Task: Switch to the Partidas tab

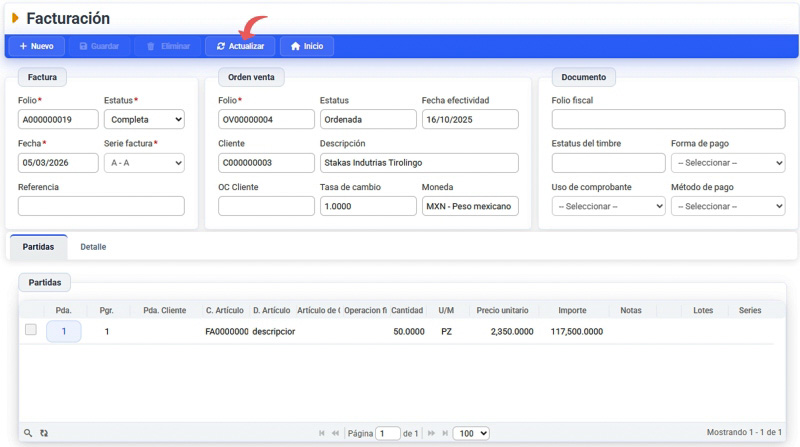Action: pyautogui.click(x=38, y=247)
